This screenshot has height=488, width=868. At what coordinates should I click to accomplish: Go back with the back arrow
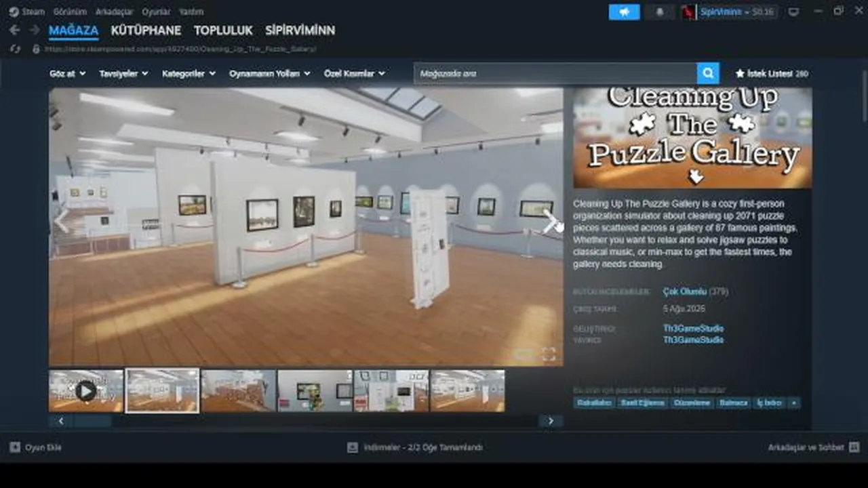(x=15, y=30)
